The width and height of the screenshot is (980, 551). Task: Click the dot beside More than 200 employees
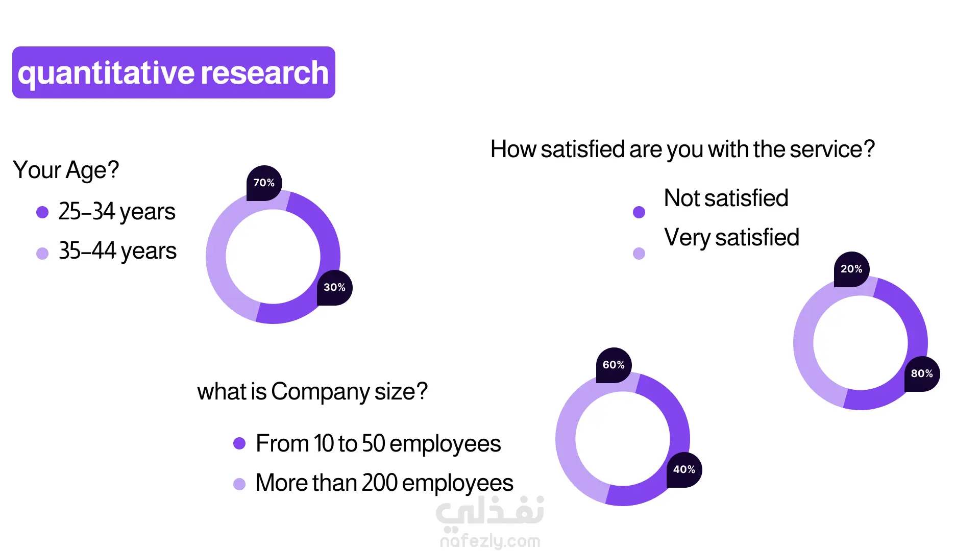pos(239,484)
